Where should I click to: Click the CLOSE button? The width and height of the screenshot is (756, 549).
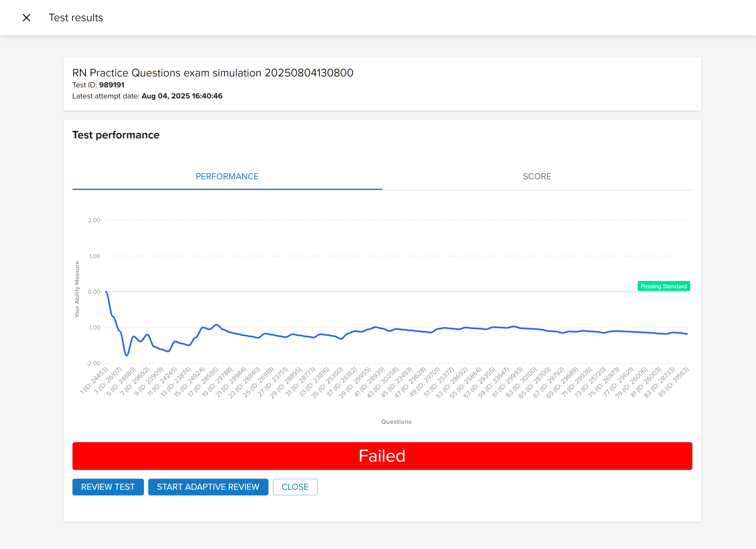tap(295, 487)
